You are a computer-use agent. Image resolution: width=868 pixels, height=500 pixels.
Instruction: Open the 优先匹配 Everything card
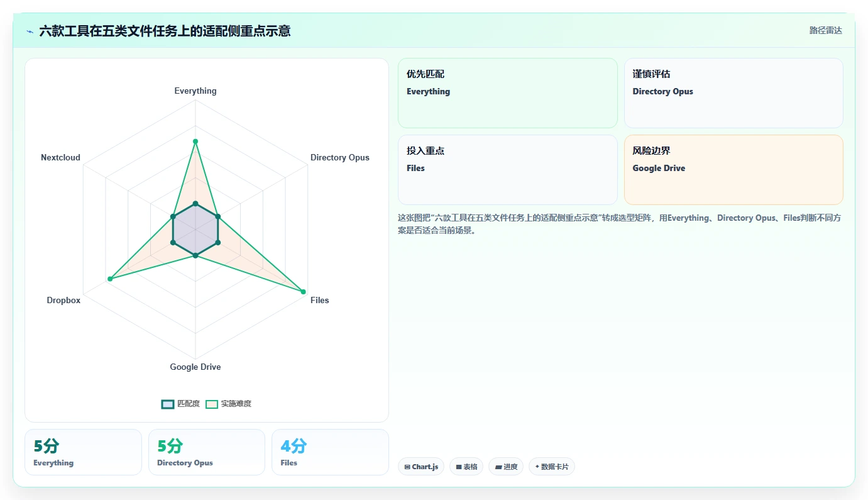pyautogui.click(x=508, y=93)
